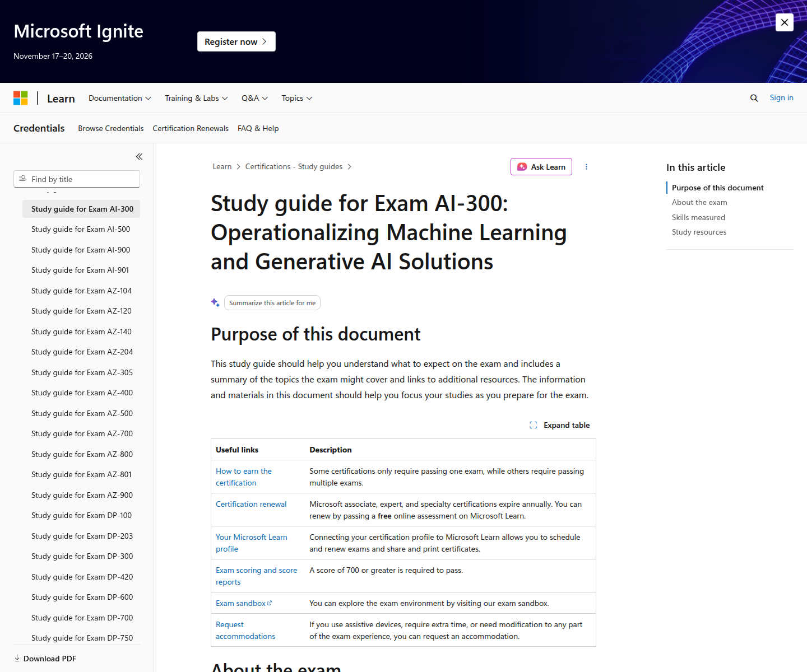Select Study guide for Exam AI-500

pos(81,229)
